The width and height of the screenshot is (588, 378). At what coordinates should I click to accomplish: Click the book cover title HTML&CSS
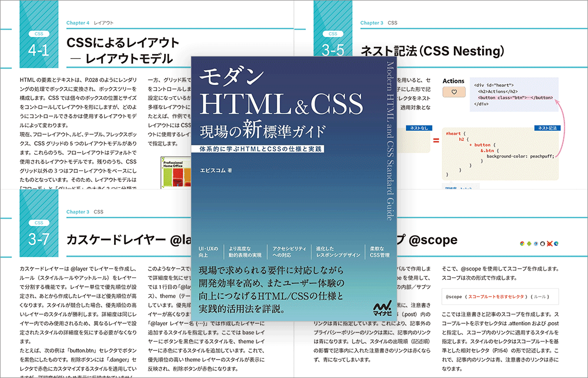(281, 104)
